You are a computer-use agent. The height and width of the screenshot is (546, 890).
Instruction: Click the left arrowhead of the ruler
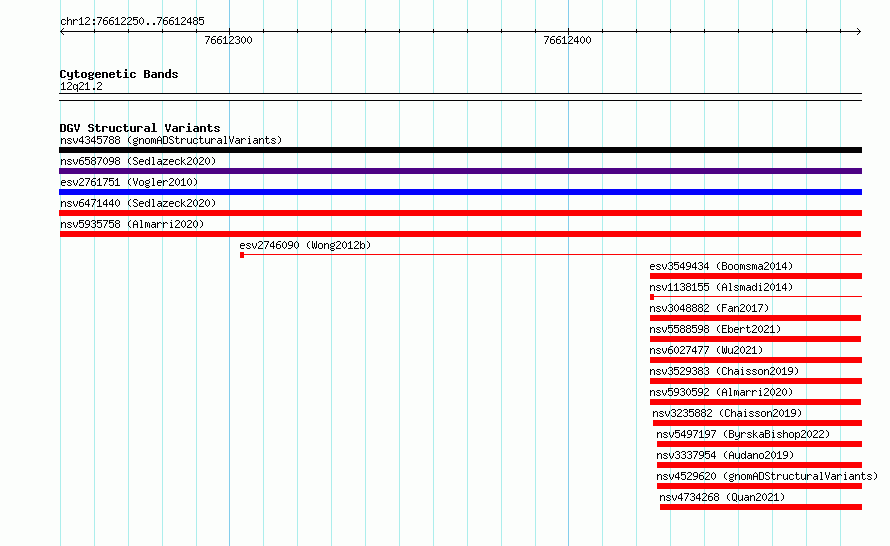click(x=62, y=32)
